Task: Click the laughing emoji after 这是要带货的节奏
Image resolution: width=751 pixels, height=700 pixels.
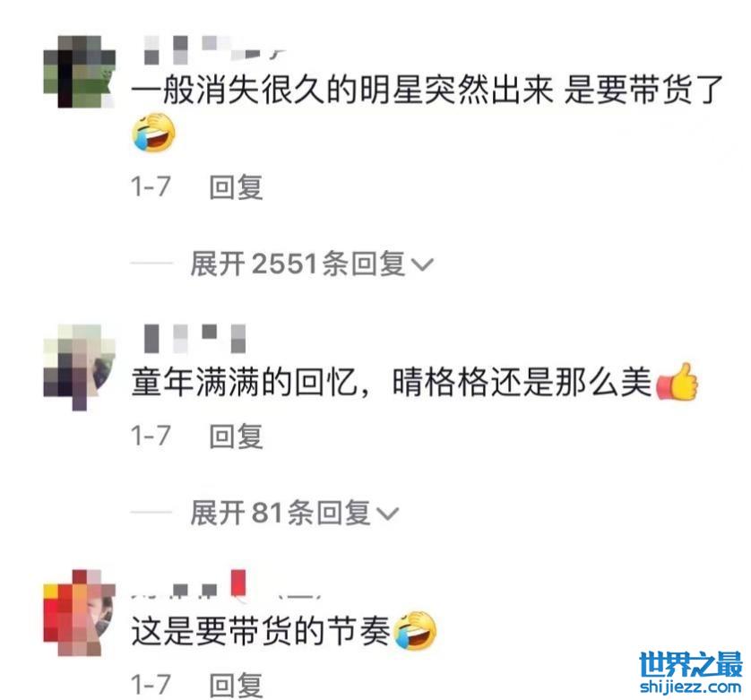Action: [415, 630]
